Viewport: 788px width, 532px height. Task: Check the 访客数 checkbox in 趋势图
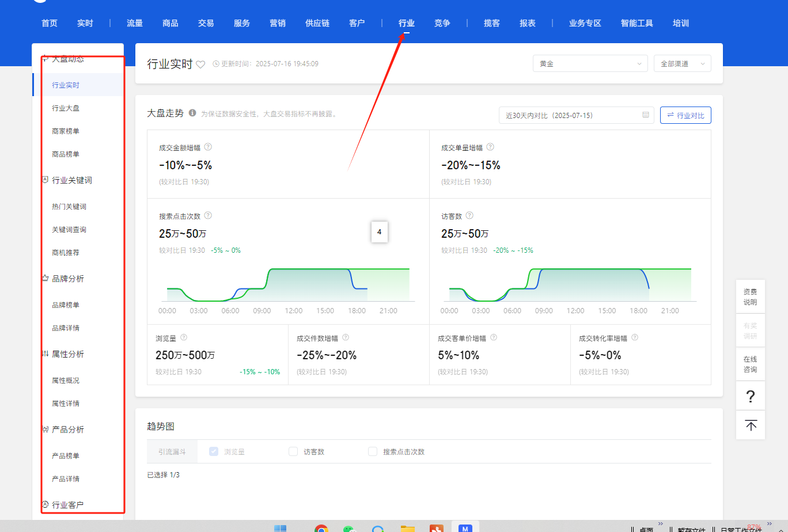pyautogui.click(x=293, y=451)
